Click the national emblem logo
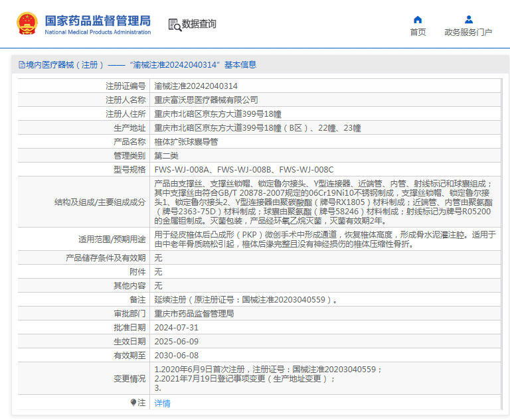The height and width of the screenshot is (420, 510). [x=27, y=23]
